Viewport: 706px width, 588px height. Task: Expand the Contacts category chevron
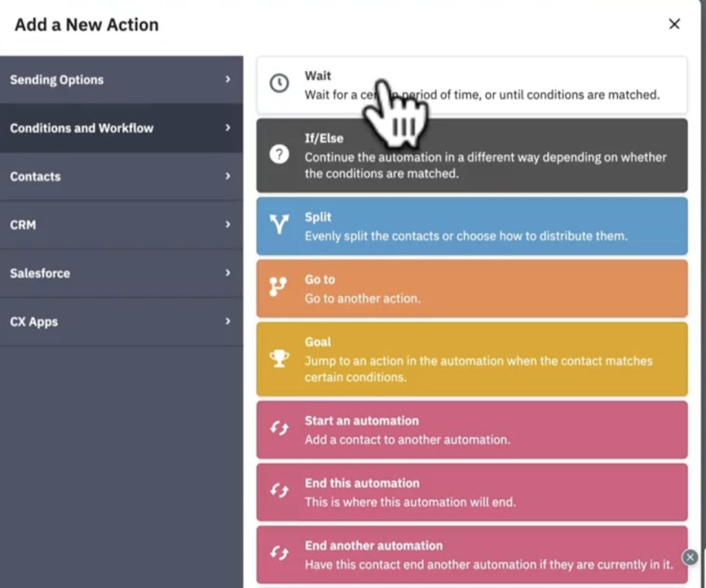tap(228, 176)
